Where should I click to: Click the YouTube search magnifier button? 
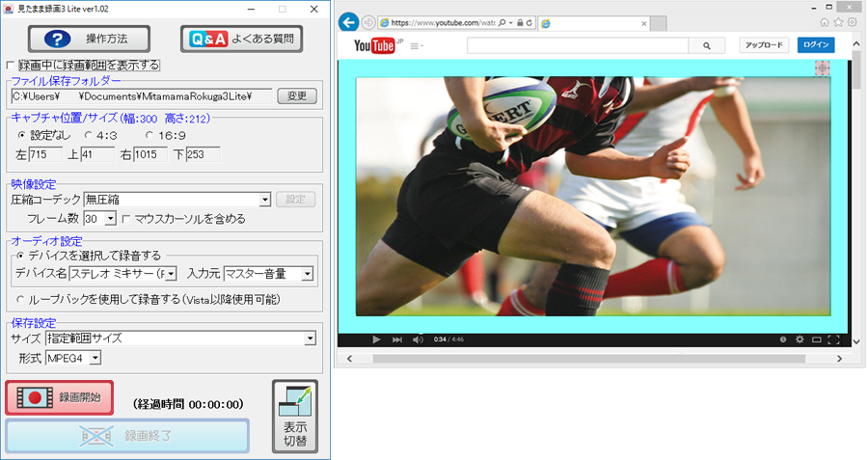[x=707, y=45]
